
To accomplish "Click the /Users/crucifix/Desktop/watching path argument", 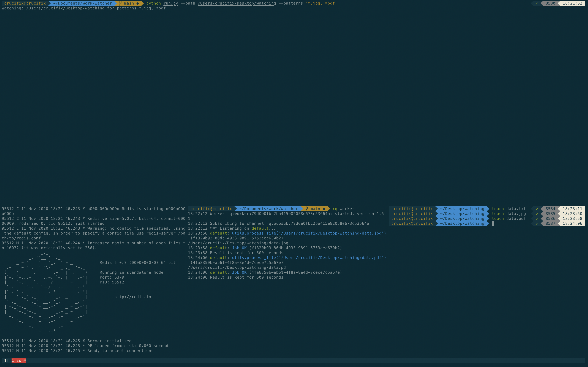I will point(237,3).
